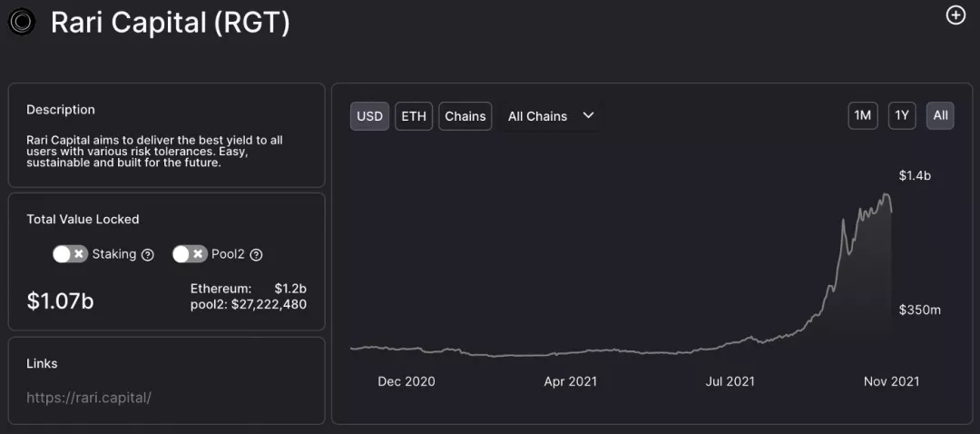Click the plus circle icon at top right
980x434 pixels.
point(955,15)
